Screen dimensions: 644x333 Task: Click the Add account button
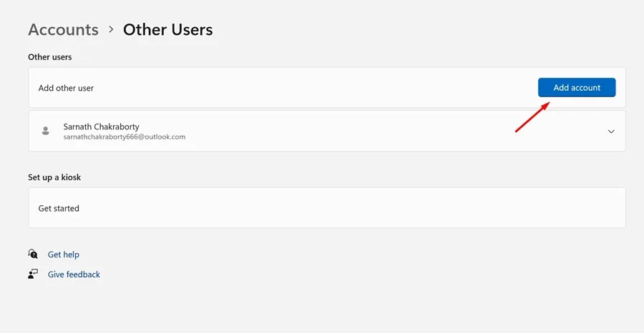[577, 87]
